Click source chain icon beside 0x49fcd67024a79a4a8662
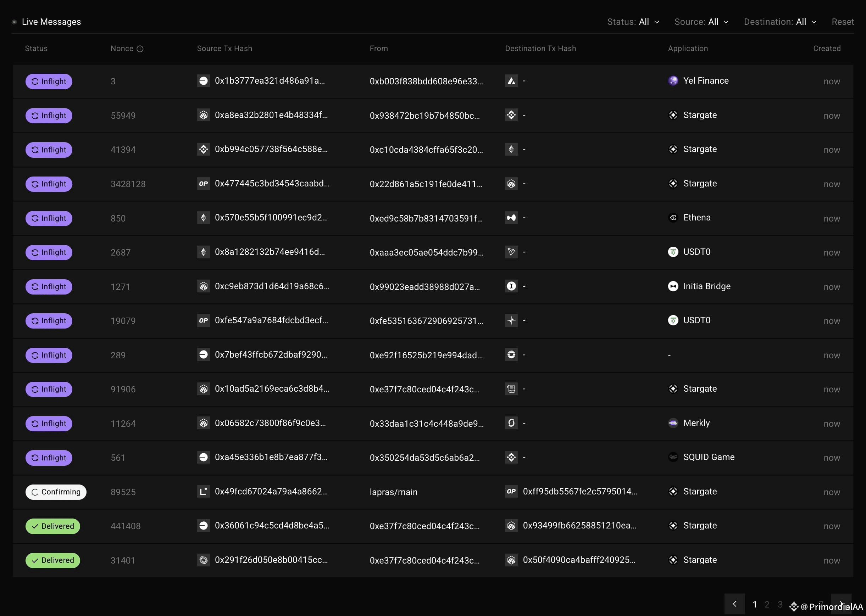Screen dimensions: 866x616 (204, 492)
